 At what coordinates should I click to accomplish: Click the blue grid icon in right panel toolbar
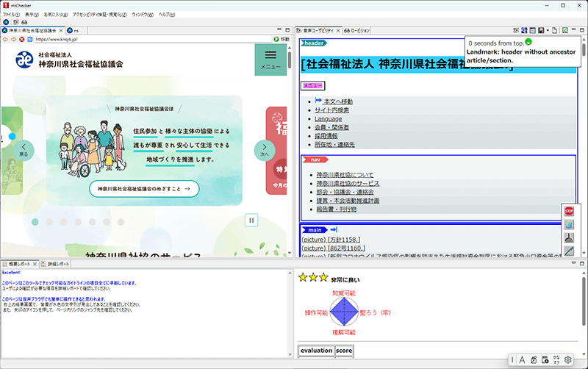tap(524, 30)
